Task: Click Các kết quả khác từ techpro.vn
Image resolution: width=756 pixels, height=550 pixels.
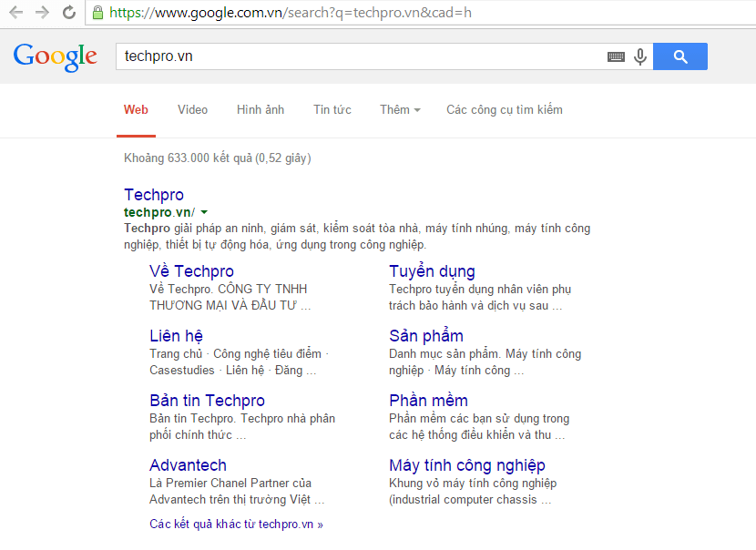Action: click(x=236, y=524)
